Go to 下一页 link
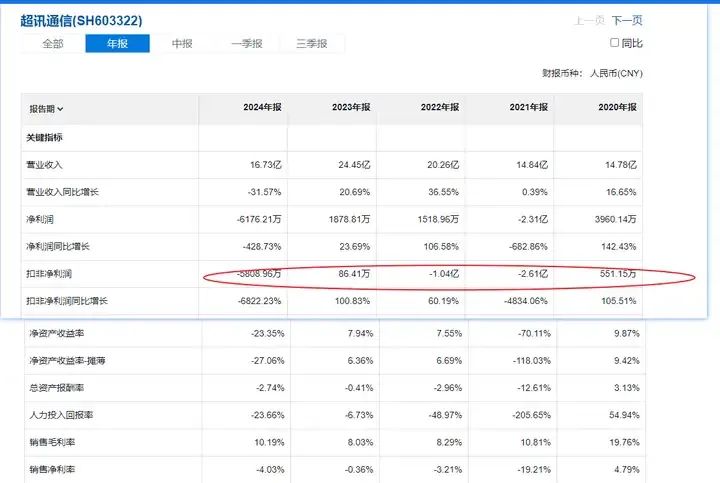The width and height of the screenshot is (720, 483). click(627, 20)
